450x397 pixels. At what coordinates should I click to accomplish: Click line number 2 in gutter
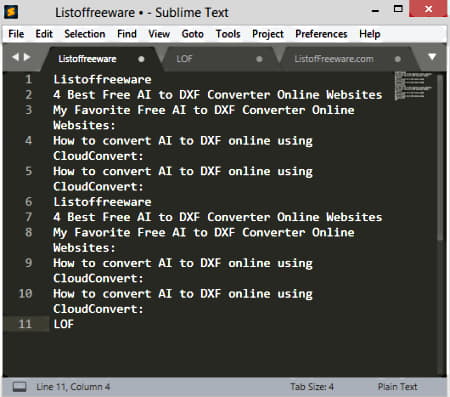[29, 95]
